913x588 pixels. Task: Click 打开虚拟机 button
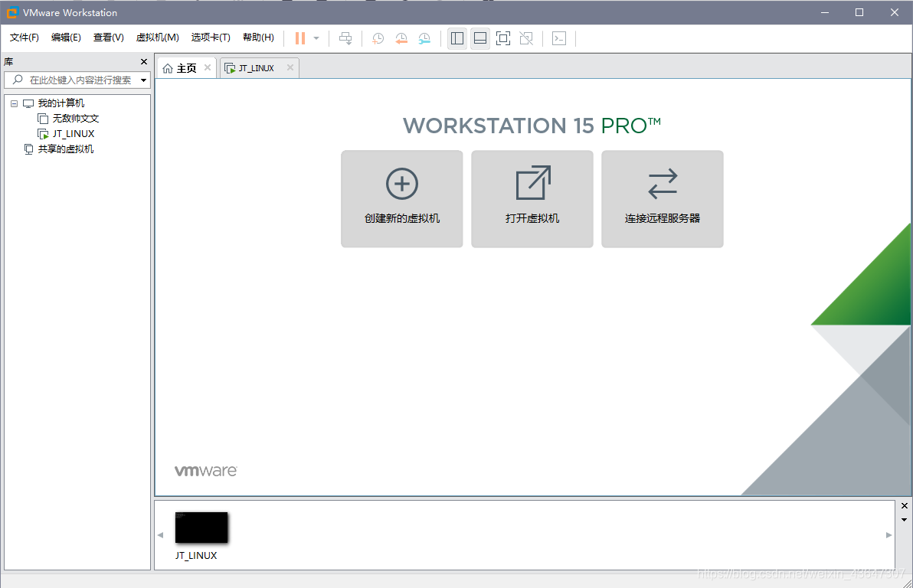click(532, 199)
